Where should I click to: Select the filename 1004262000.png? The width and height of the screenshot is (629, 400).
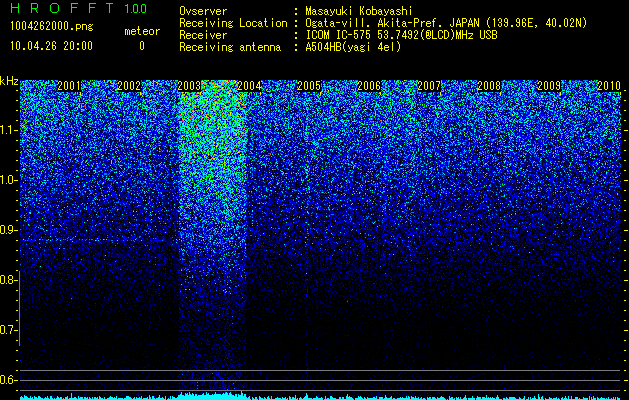click(x=52, y=27)
